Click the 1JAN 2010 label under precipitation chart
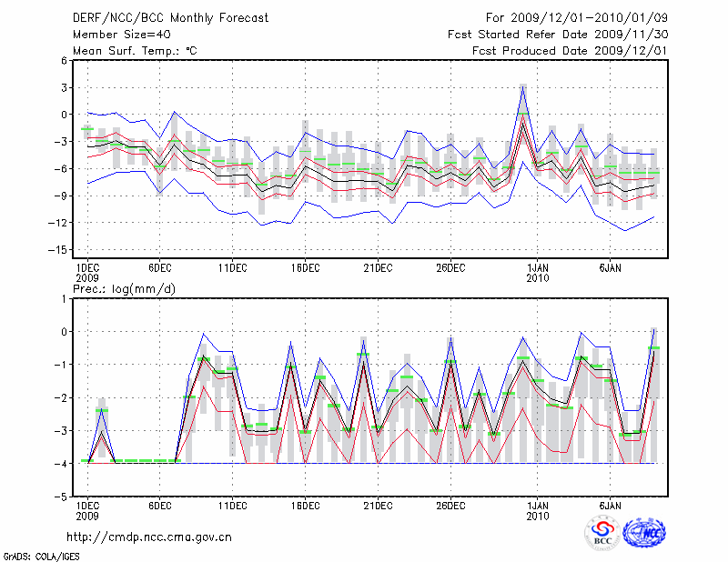 coord(538,509)
